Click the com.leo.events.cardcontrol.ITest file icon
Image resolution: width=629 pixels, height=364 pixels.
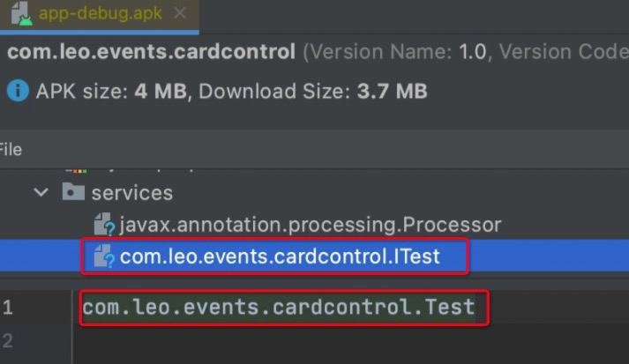[x=104, y=256]
